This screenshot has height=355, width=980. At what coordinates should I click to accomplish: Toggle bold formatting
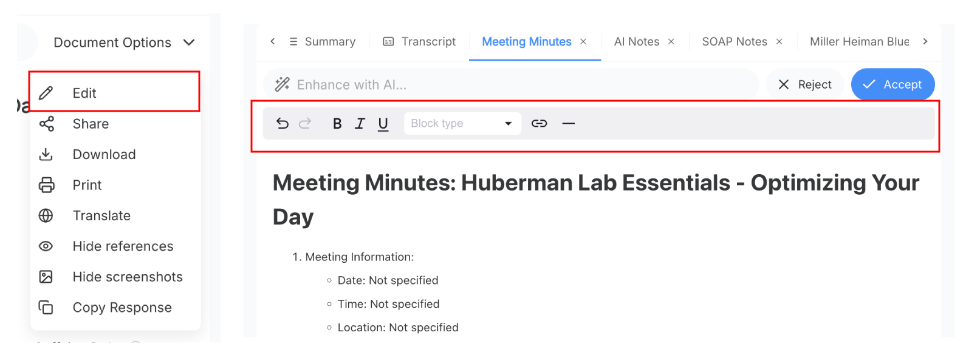[x=337, y=124]
